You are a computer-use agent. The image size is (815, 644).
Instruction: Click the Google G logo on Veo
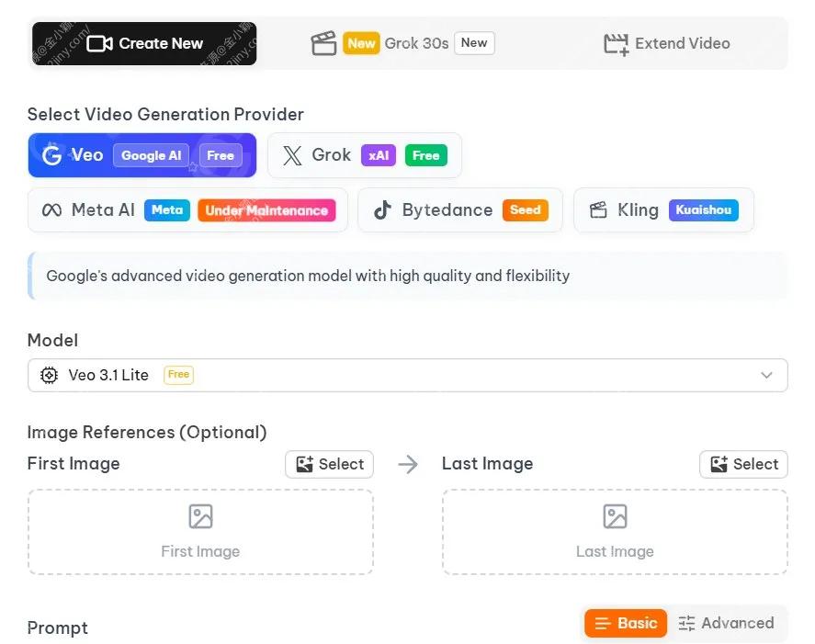pyautogui.click(x=52, y=155)
